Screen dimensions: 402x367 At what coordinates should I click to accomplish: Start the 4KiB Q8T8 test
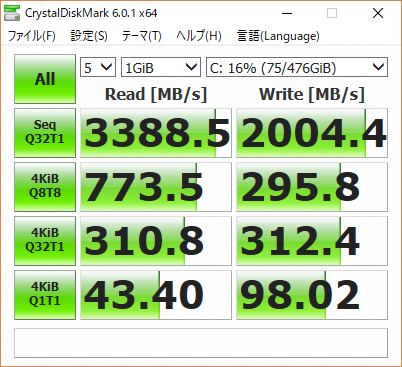[x=45, y=187]
